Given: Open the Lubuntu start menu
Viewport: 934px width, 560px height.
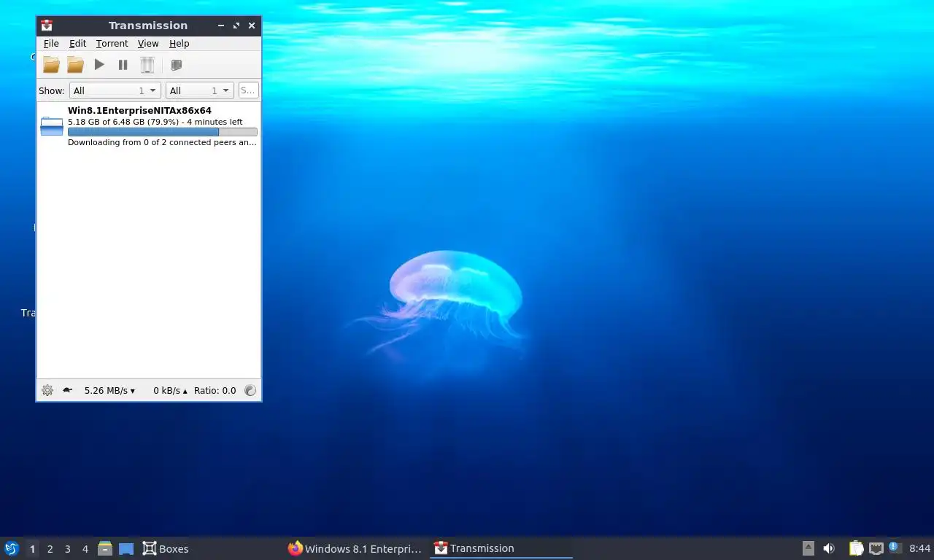Looking at the screenshot, I should click(11, 548).
